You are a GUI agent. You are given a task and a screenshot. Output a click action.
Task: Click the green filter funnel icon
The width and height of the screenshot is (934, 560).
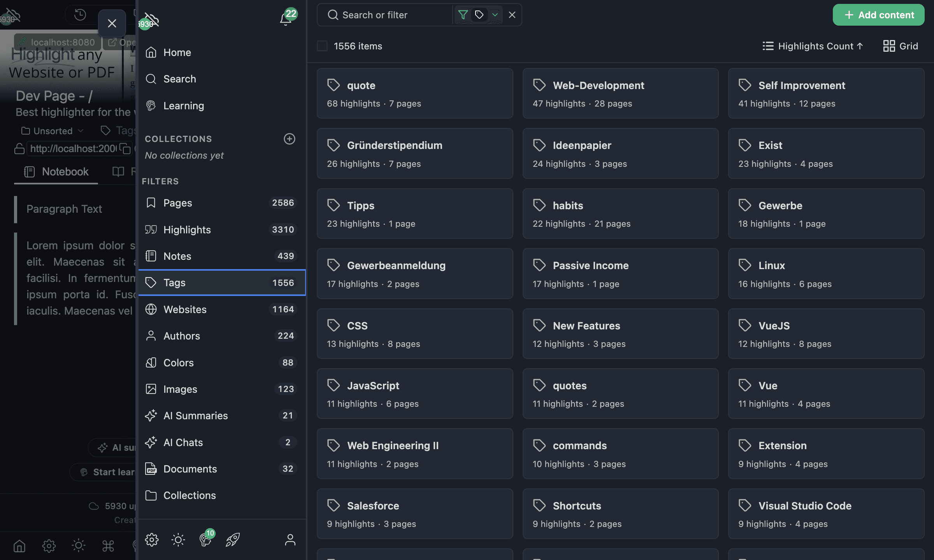tap(463, 15)
